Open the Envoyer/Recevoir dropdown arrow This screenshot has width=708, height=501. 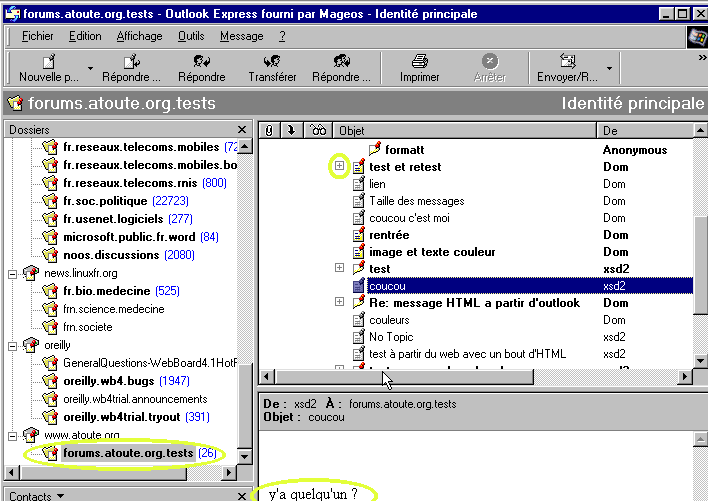[x=609, y=68]
